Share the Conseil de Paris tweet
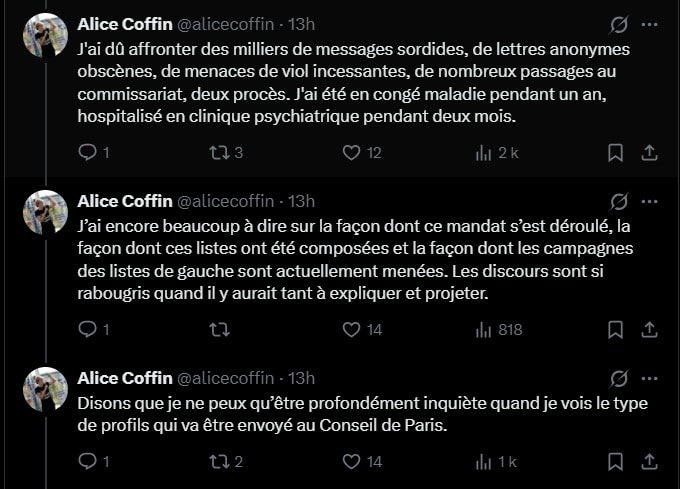Image resolution: width=680 pixels, height=489 pixels. tap(649, 461)
